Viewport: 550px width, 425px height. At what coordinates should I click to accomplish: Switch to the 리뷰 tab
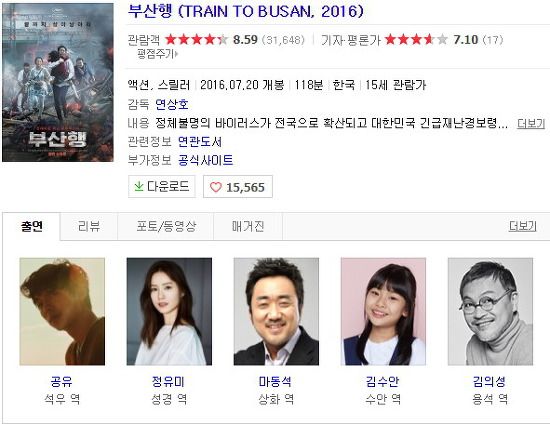tap(89, 226)
